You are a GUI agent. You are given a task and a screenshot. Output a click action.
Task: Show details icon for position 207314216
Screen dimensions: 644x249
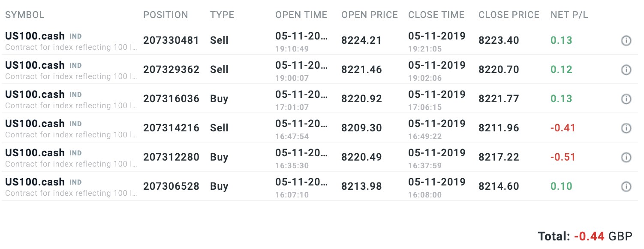pyautogui.click(x=626, y=128)
